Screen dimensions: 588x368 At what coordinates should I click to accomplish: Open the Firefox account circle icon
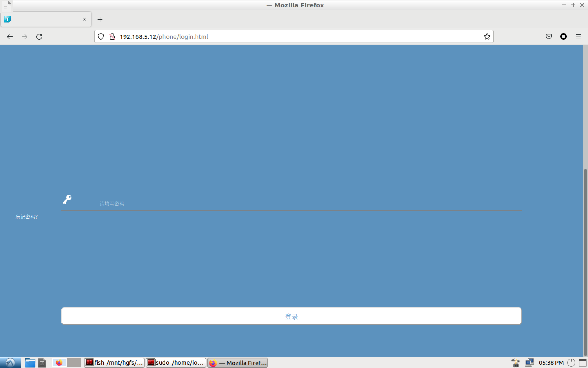(x=563, y=37)
